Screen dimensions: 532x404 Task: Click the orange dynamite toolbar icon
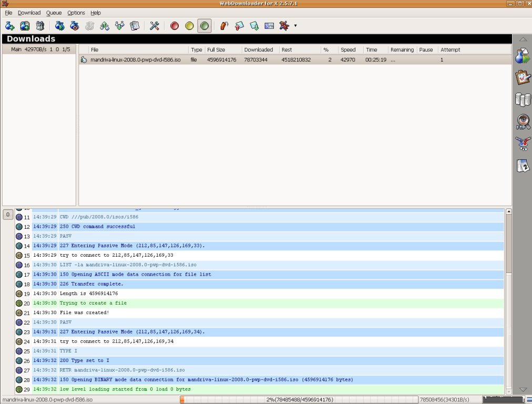click(x=224, y=26)
